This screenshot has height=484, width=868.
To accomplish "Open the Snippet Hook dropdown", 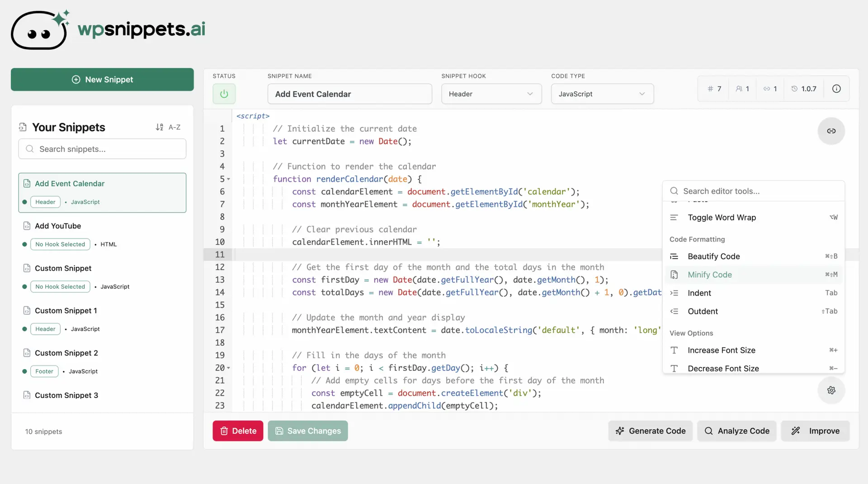I will (491, 94).
